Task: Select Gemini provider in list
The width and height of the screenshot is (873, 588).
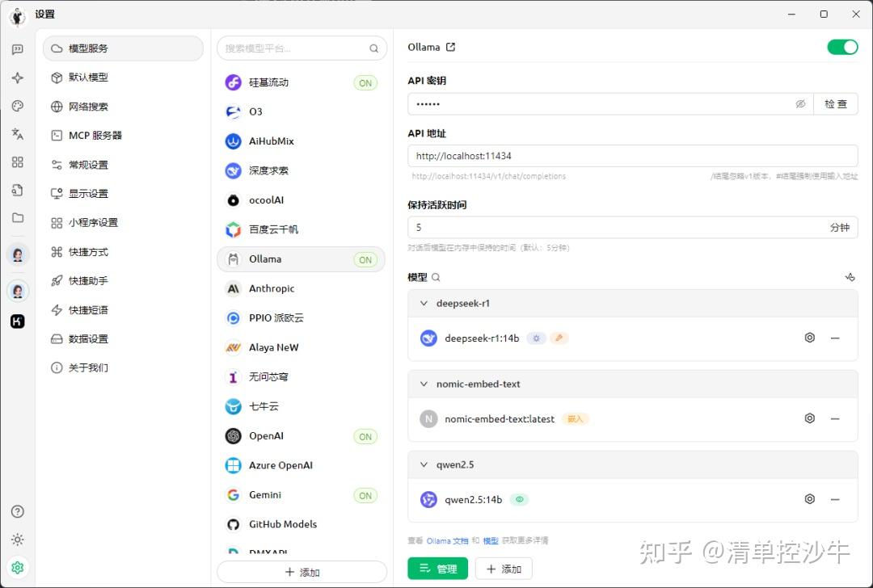Action: coord(302,495)
